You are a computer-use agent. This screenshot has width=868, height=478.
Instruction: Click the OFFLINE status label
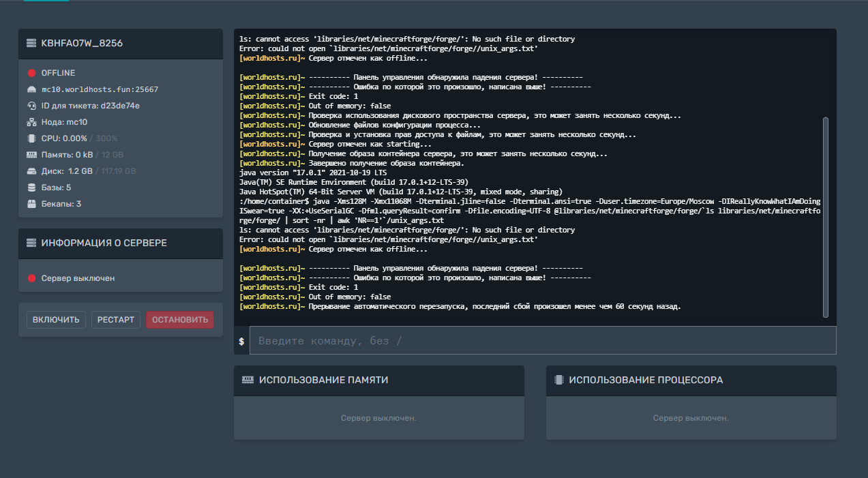click(x=58, y=73)
